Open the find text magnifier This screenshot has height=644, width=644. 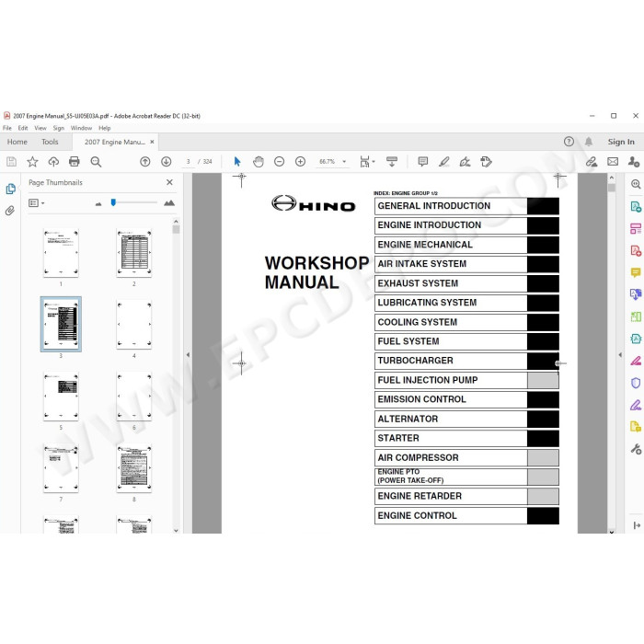96,162
